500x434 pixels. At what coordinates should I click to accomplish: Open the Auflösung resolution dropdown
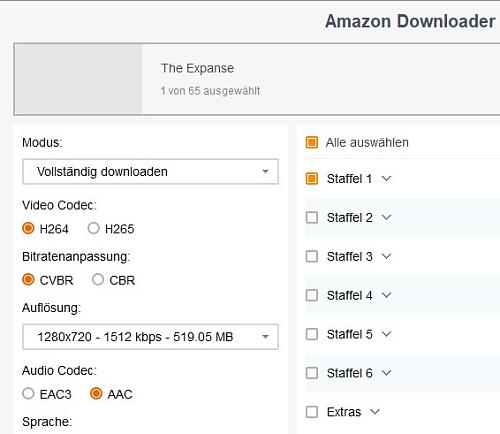[x=150, y=337]
